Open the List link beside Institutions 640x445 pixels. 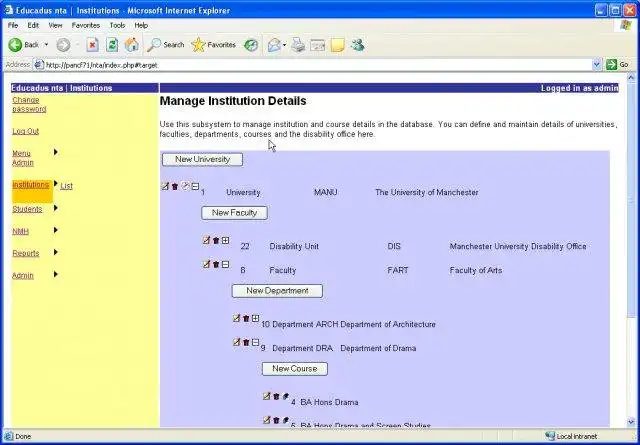pyautogui.click(x=66, y=186)
